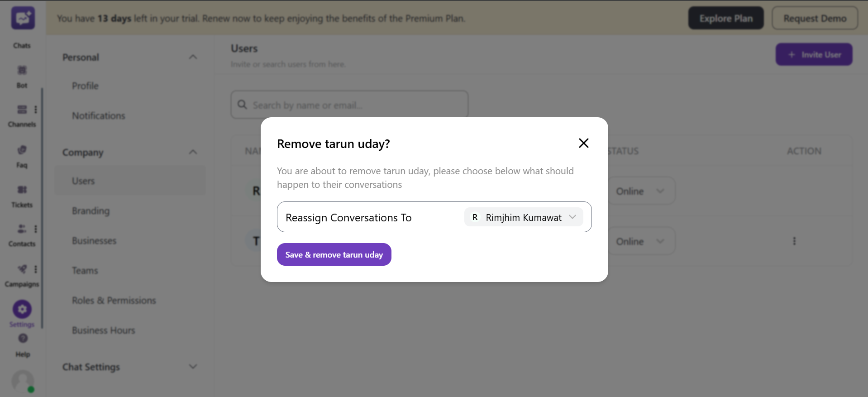Image resolution: width=868 pixels, height=397 pixels.
Task: Expand the Chat Settings section
Action: point(193,366)
